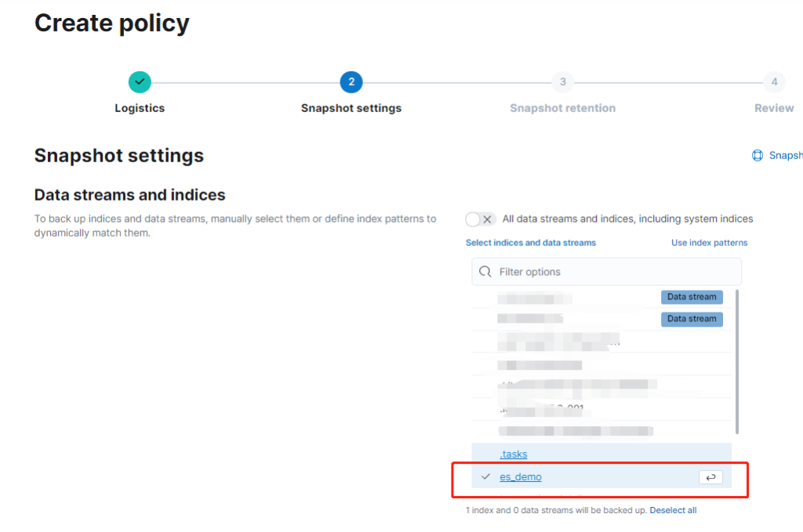
Task: Click the index list vertical scrollbar
Action: tap(737, 362)
